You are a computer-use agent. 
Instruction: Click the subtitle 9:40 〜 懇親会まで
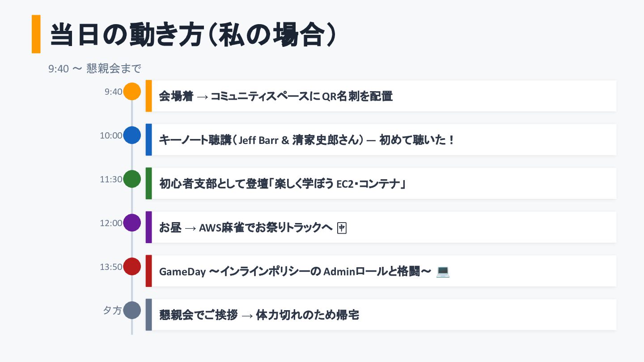tap(95, 69)
